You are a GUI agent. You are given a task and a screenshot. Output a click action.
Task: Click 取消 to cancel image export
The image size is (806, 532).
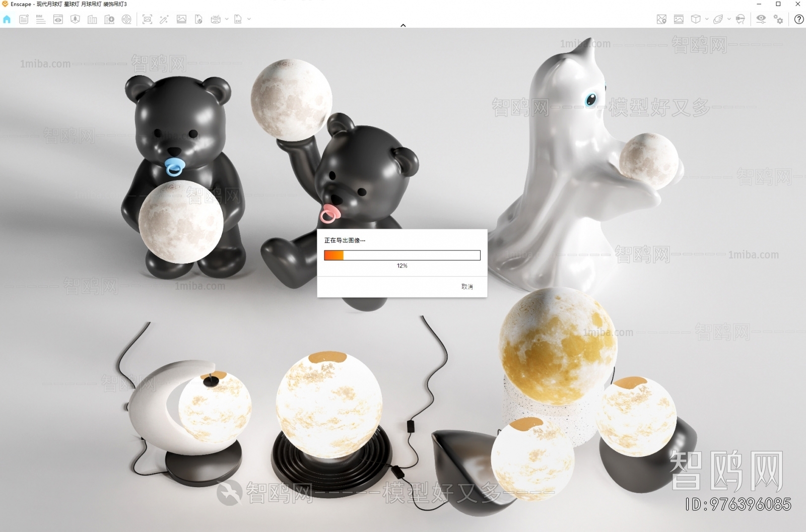467,287
